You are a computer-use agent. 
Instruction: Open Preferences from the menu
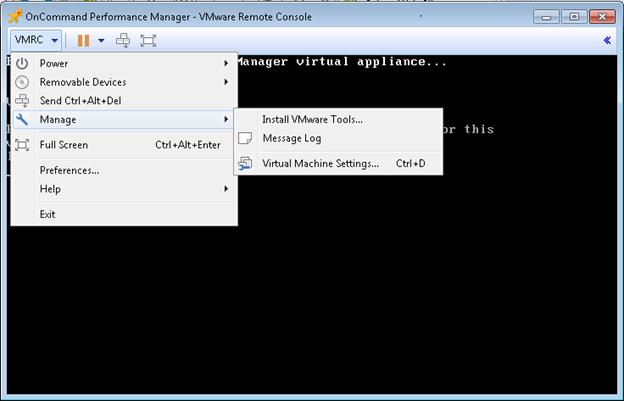[124, 170]
